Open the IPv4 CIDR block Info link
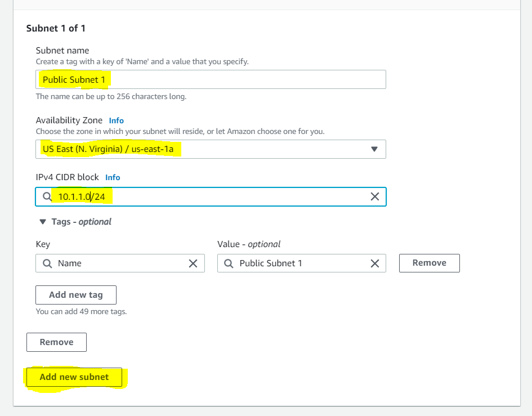This screenshot has height=416, width=532. point(112,177)
